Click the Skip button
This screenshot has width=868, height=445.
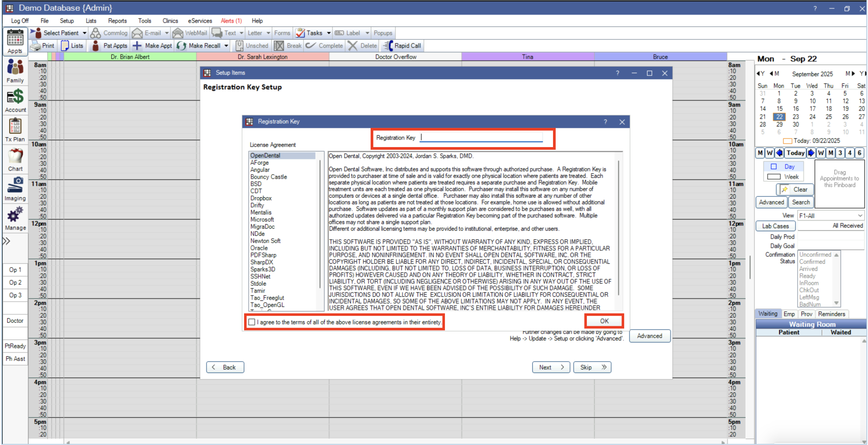click(592, 367)
